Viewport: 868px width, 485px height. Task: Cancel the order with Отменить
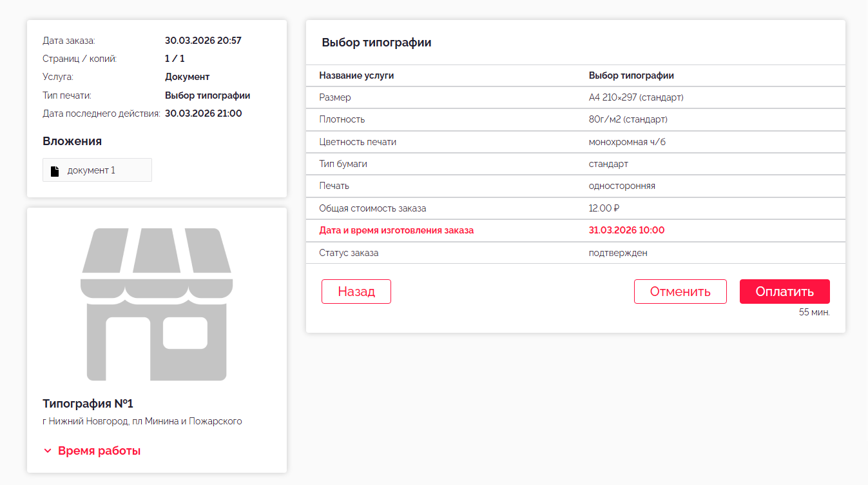(x=680, y=292)
